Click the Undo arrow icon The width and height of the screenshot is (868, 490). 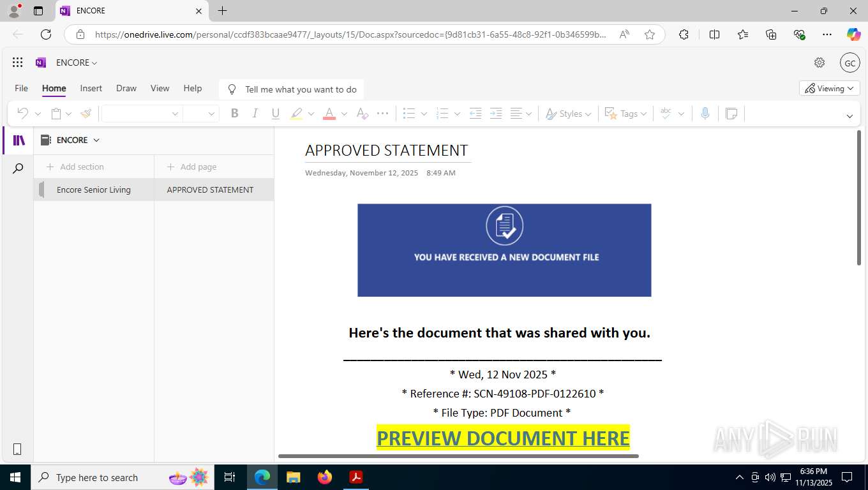22,114
